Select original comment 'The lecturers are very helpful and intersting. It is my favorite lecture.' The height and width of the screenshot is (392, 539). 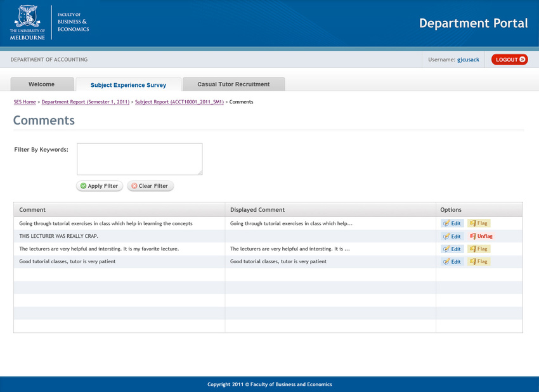coord(99,249)
